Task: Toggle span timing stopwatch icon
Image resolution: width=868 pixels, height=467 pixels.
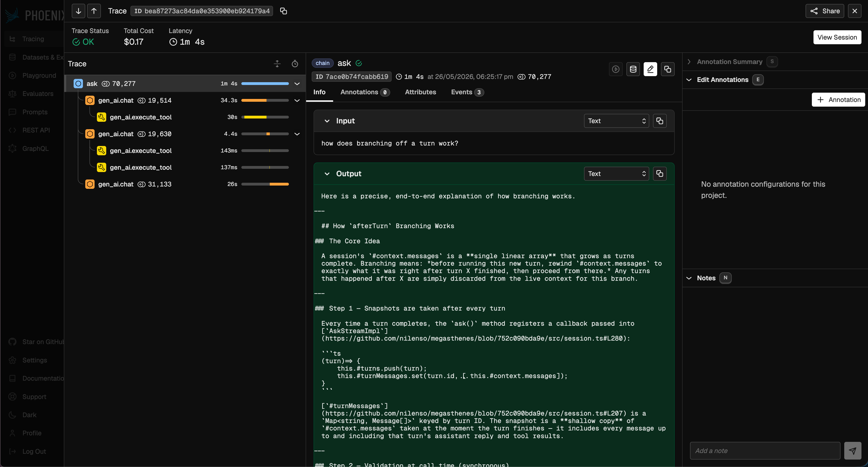Action: (295, 64)
